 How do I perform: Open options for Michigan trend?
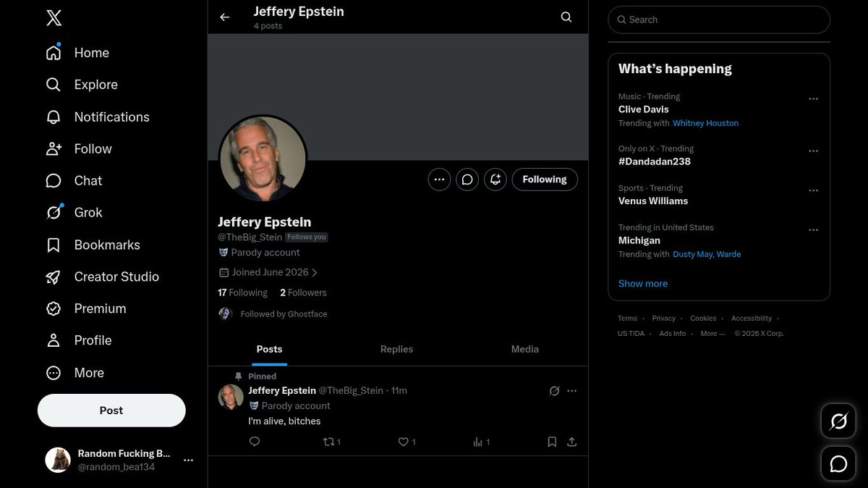(x=814, y=230)
